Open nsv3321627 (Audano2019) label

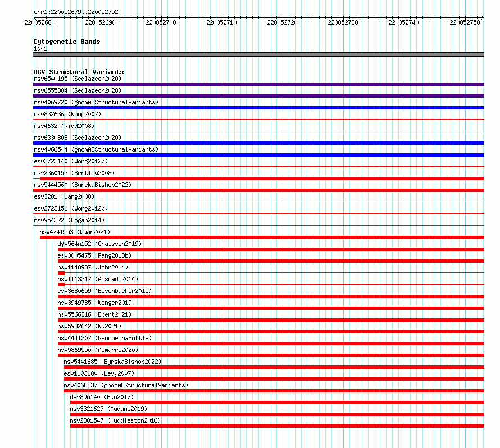click(x=108, y=409)
